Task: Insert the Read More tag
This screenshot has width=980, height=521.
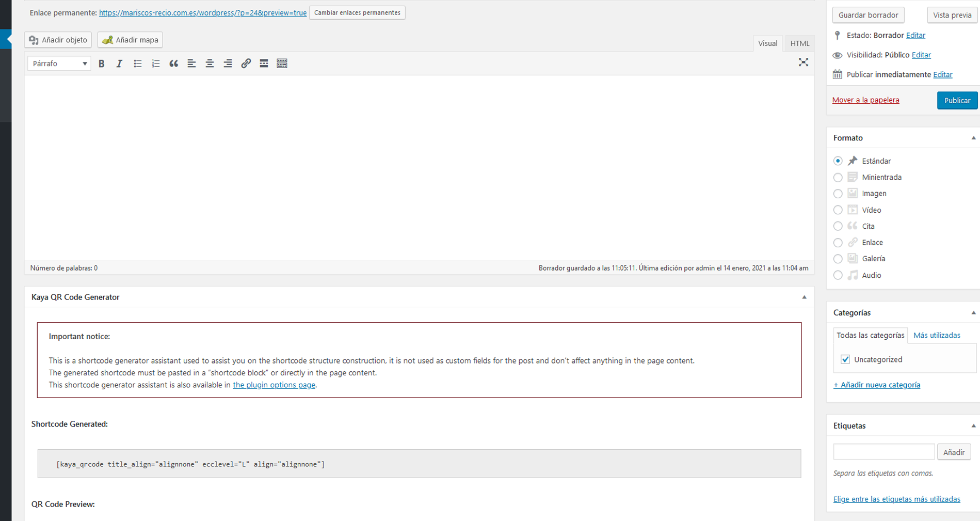Action: 264,64
